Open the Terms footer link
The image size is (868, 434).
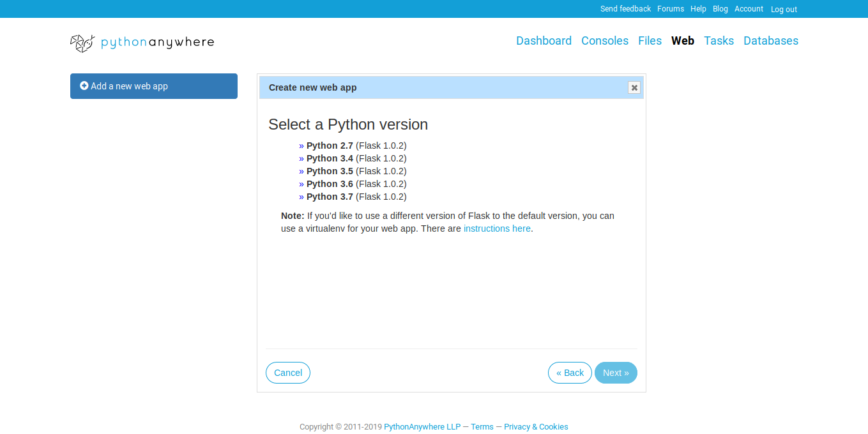pyautogui.click(x=482, y=427)
